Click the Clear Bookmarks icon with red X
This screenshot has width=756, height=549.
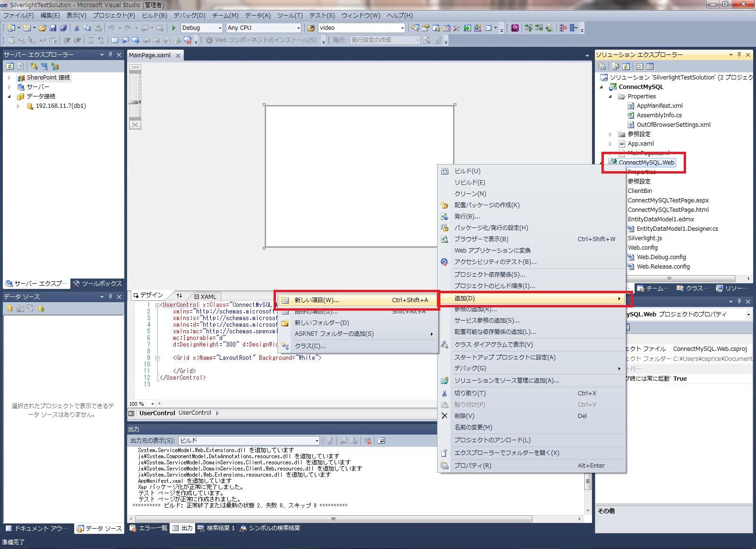click(x=188, y=40)
